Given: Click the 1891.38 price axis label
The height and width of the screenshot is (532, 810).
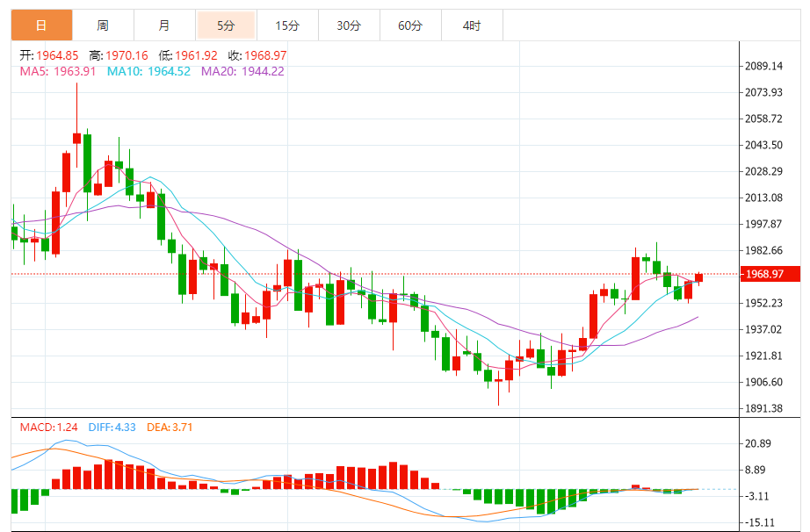Looking at the screenshot, I should tap(763, 408).
